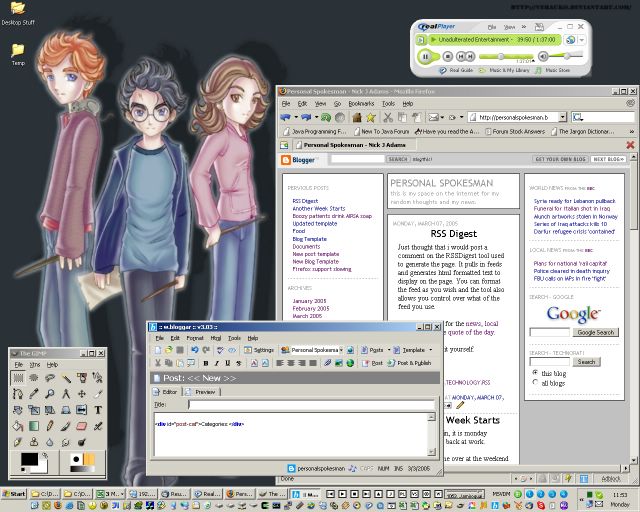Screen dimensions: 640x512
Task: Open the RealPlayer globe button dropdown arrow
Action: pyautogui.click(x=582, y=40)
